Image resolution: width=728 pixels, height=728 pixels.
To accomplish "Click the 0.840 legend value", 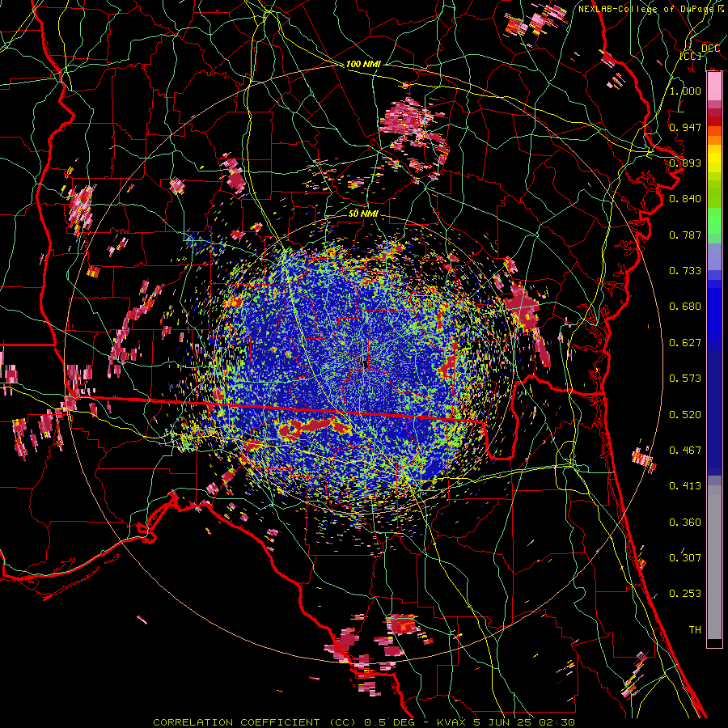I will [x=685, y=199].
